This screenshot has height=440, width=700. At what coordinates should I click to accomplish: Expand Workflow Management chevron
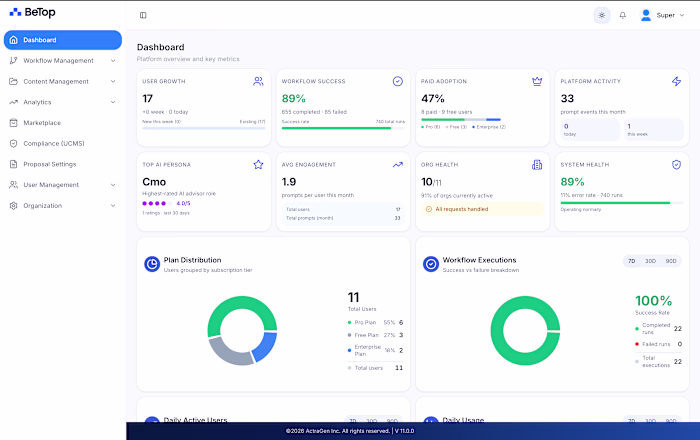point(113,61)
